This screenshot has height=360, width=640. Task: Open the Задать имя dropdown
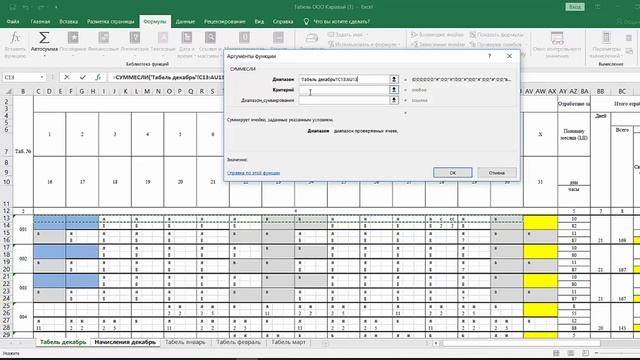(x=367, y=35)
